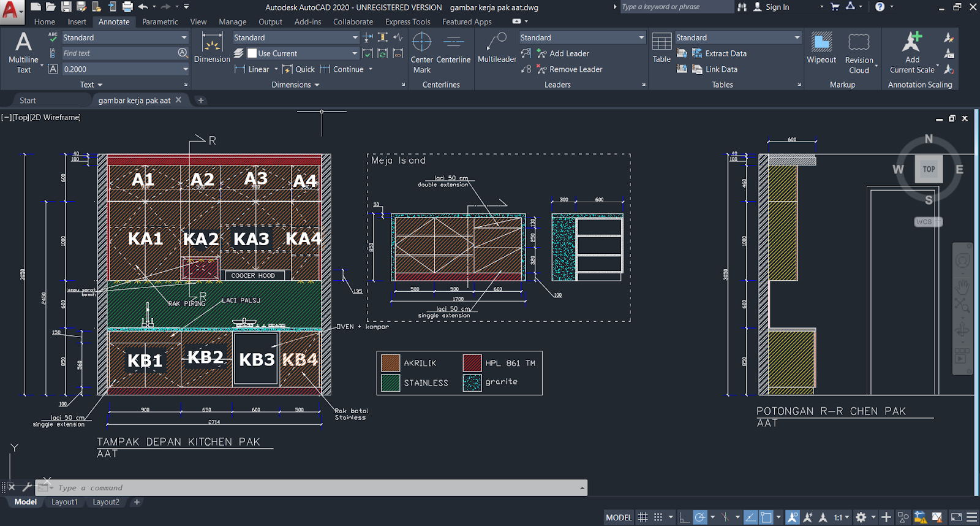Toggle polar tracking in status bar
This screenshot has width=980, height=526.
[700, 517]
